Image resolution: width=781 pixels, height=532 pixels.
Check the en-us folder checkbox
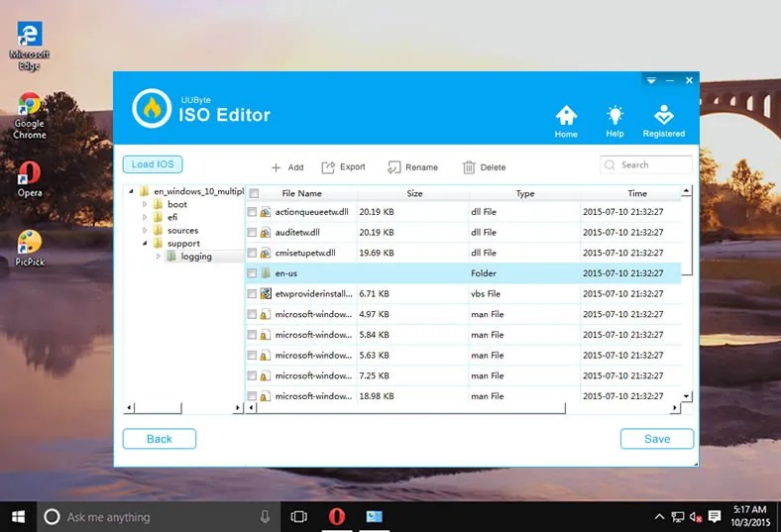tap(252, 273)
